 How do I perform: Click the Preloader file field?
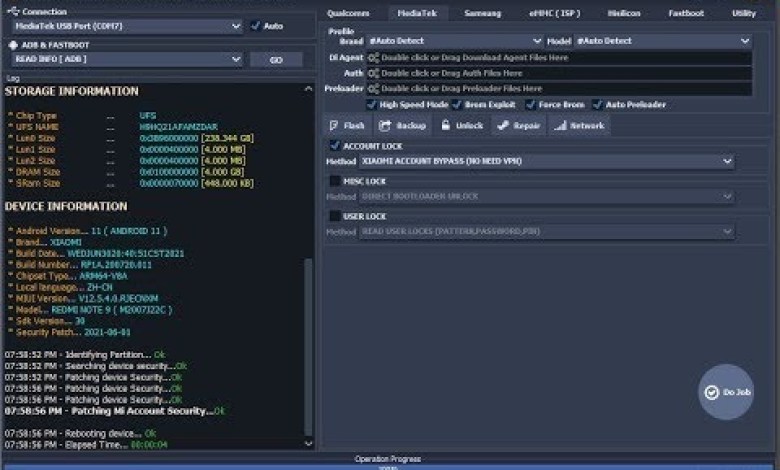click(x=559, y=89)
